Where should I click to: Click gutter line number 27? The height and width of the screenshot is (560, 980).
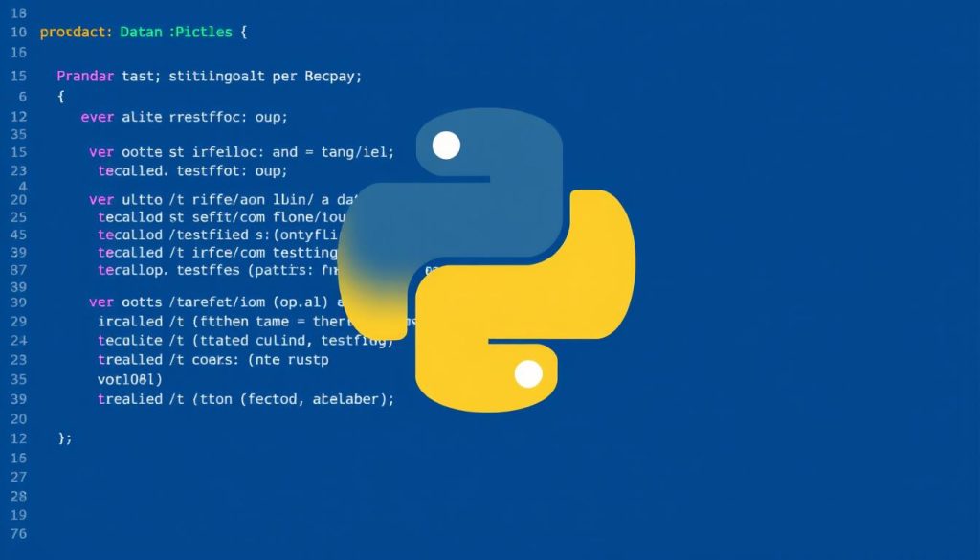click(x=19, y=477)
